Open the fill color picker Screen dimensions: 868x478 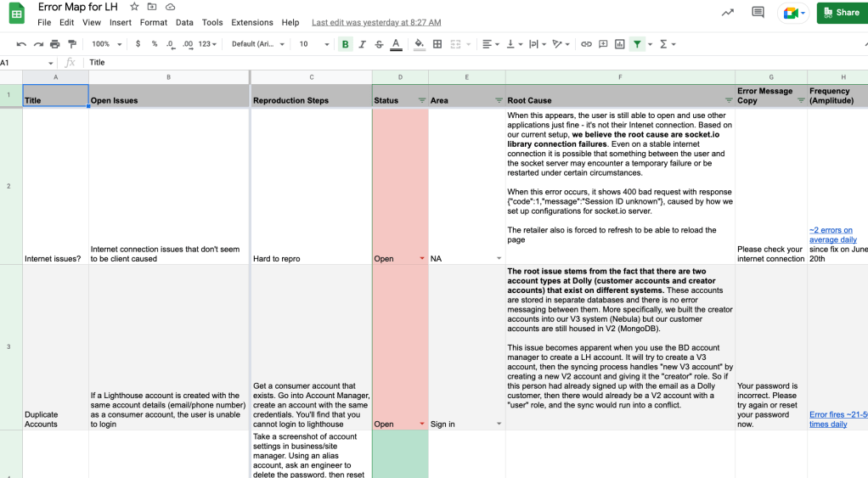pyautogui.click(x=419, y=44)
